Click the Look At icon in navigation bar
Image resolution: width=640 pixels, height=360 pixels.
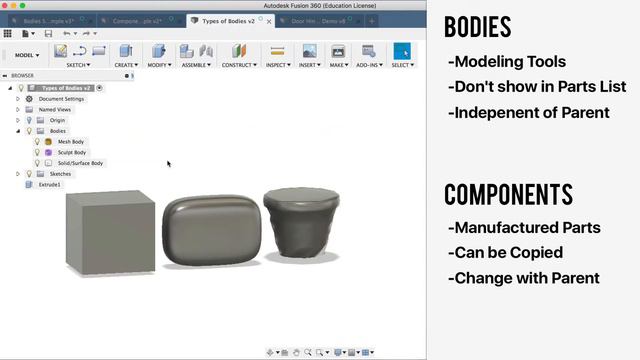point(285,352)
